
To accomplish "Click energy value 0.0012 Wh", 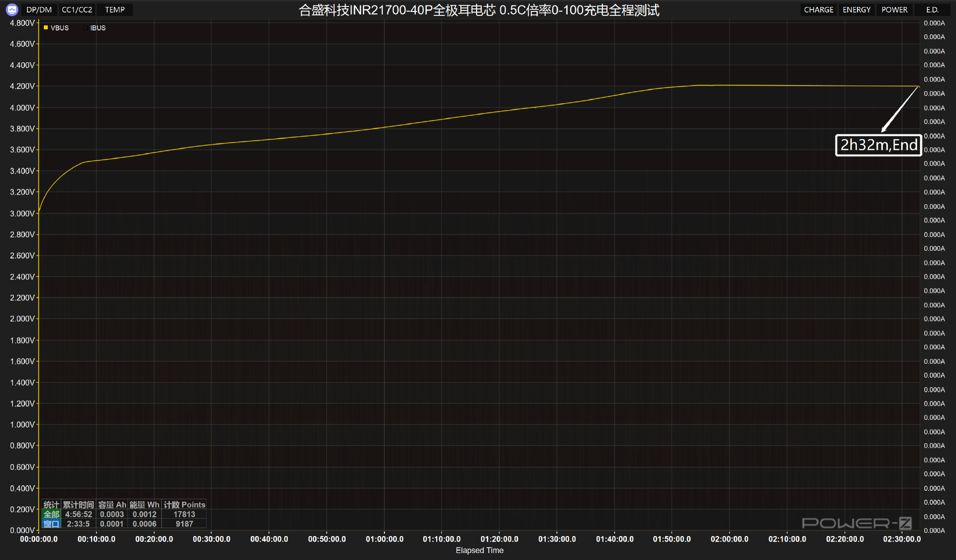I will pyautogui.click(x=144, y=514).
